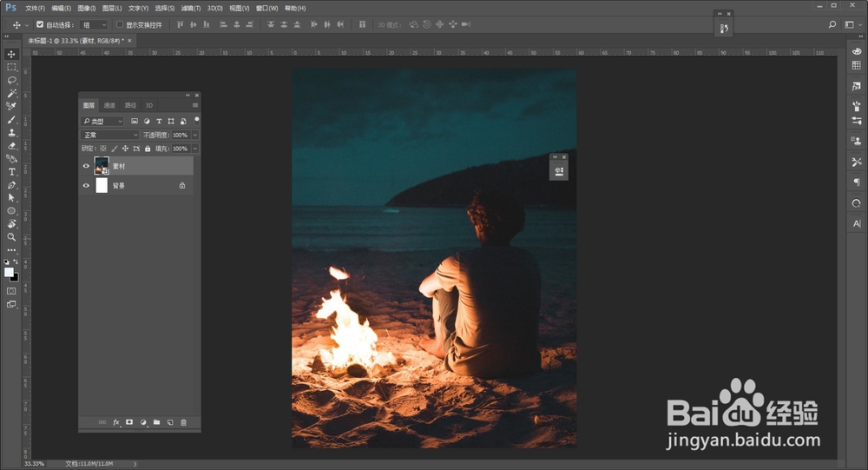Toggle lock image pixels brush icon
The height and width of the screenshot is (470, 868).
point(114,149)
